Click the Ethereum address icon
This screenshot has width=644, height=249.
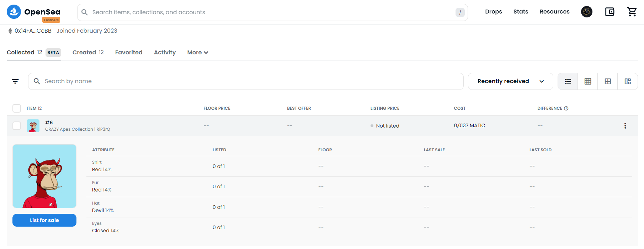click(x=10, y=31)
